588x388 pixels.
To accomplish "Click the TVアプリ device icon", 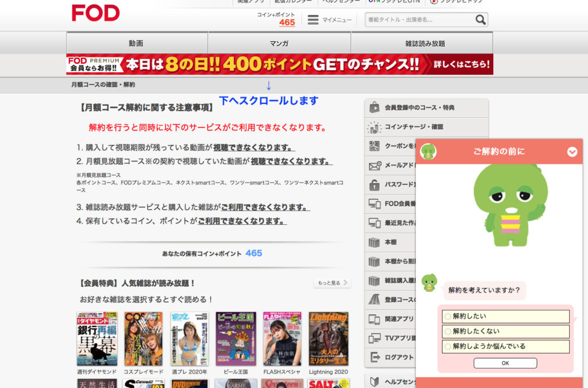I will [x=374, y=338].
